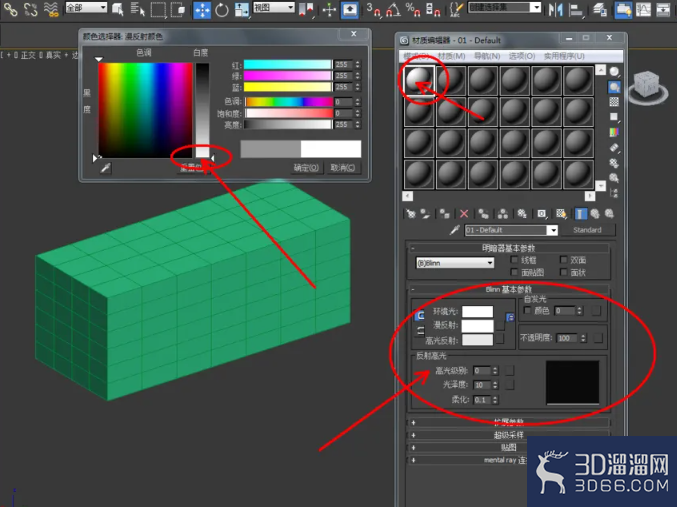The height and width of the screenshot is (507, 677).
Task: Activate Select and Scale tool
Action: pos(242,10)
